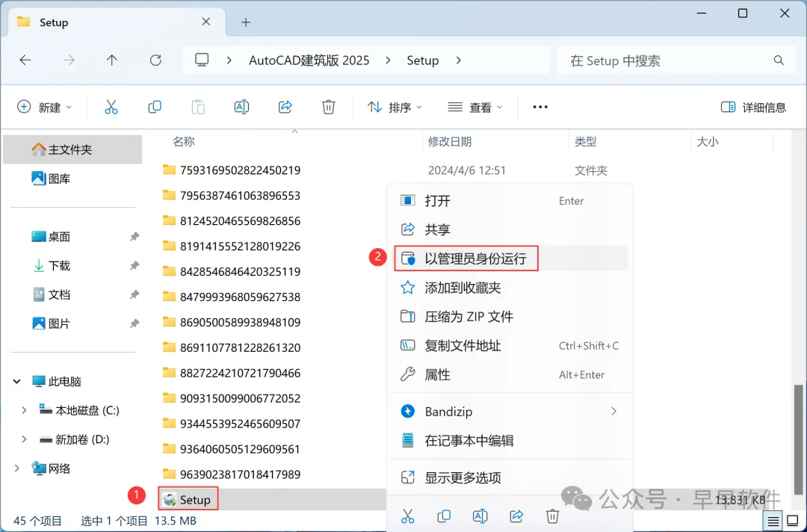Click the Rename icon in the toolbar
The image size is (807, 532).
point(241,107)
